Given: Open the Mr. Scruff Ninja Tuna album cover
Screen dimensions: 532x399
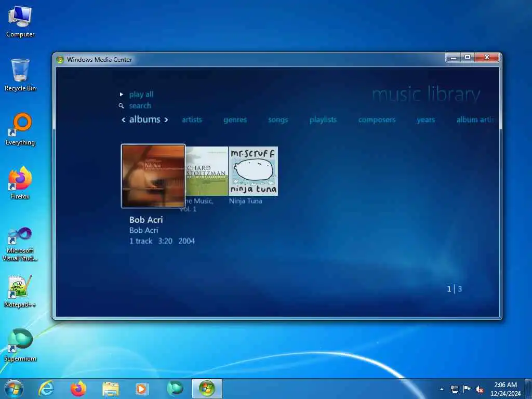Looking at the screenshot, I should click(253, 171).
